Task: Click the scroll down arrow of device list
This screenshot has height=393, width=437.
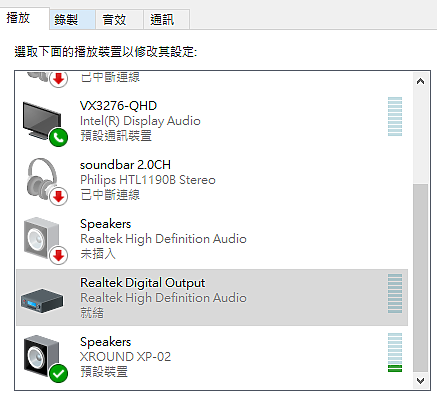Action: (421, 381)
